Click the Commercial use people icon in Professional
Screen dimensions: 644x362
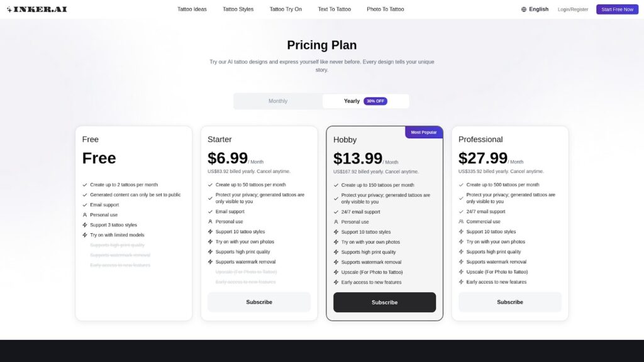(461, 222)
